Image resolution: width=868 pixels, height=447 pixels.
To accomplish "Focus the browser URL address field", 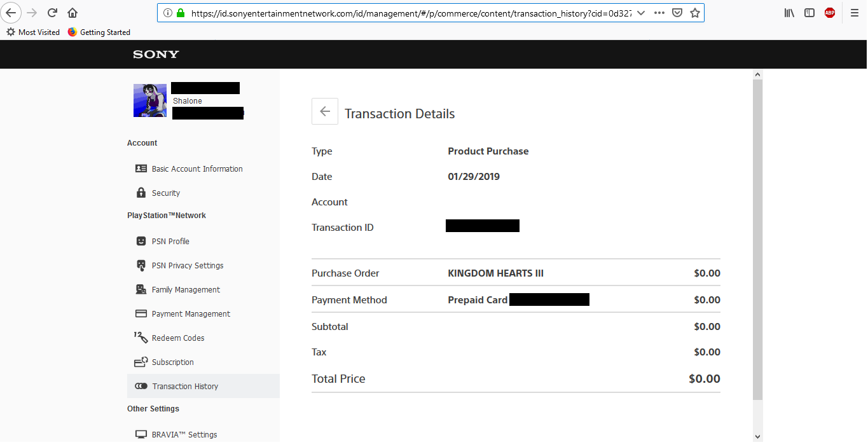I will tap(410, 13).
